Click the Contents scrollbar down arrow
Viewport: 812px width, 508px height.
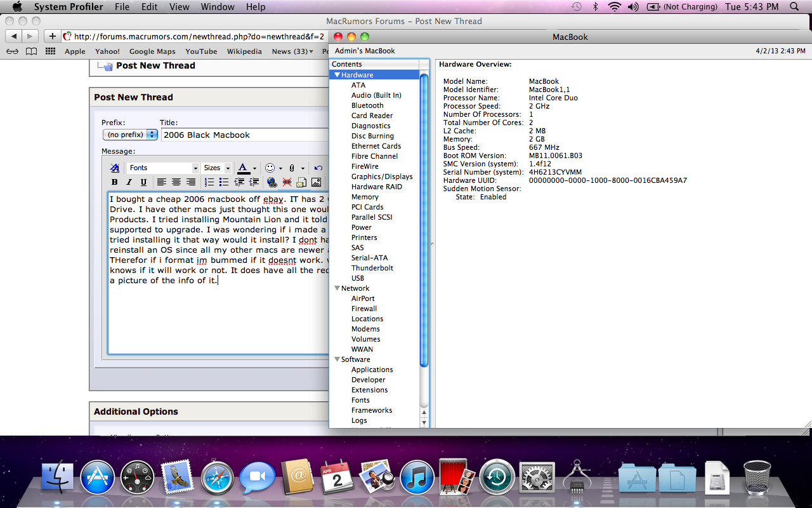(424, 422)
